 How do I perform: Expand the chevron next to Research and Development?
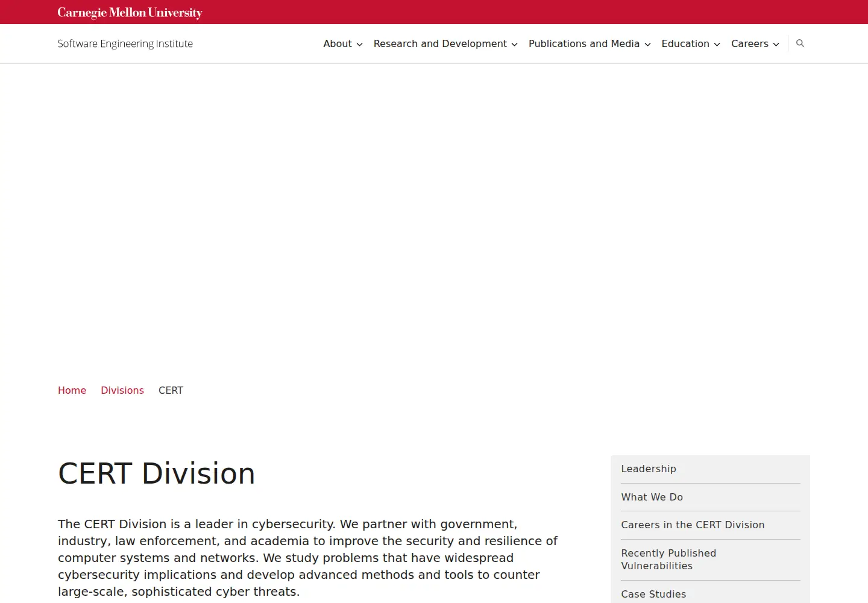click(x=514, y=45)
